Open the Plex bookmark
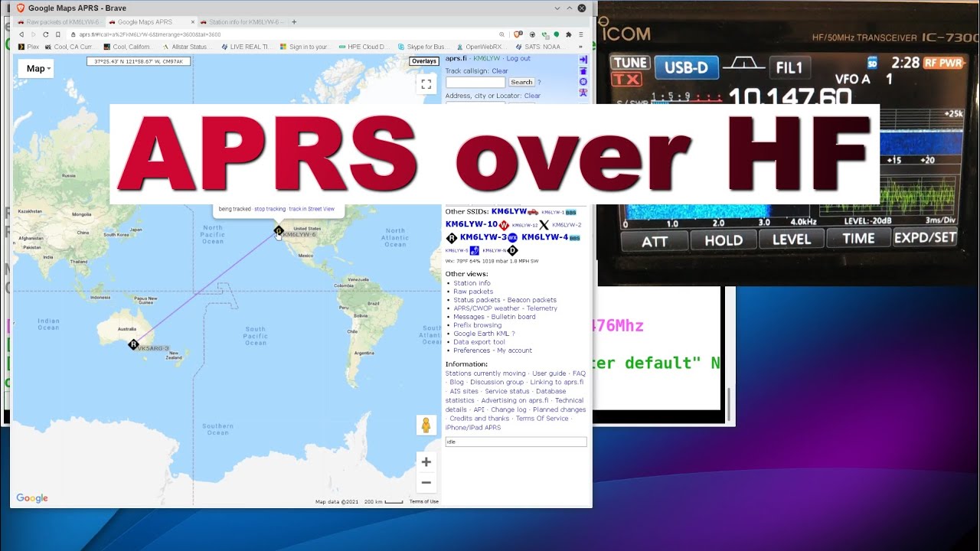 (28, 47)
